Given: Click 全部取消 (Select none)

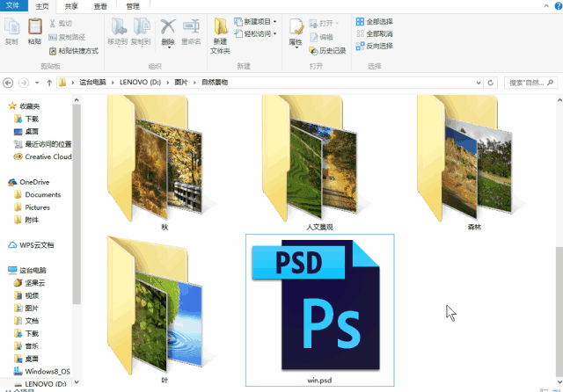Looking at the screenshot, I should [375, 33].
